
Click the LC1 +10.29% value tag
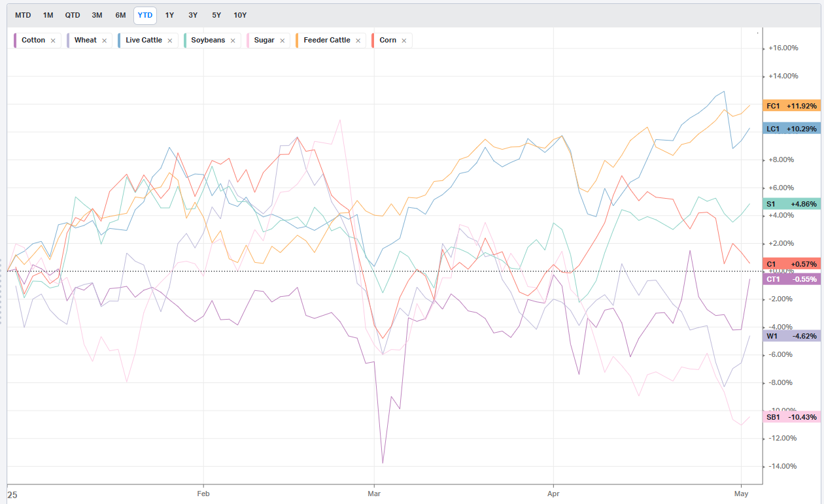[x=791, y=129]
